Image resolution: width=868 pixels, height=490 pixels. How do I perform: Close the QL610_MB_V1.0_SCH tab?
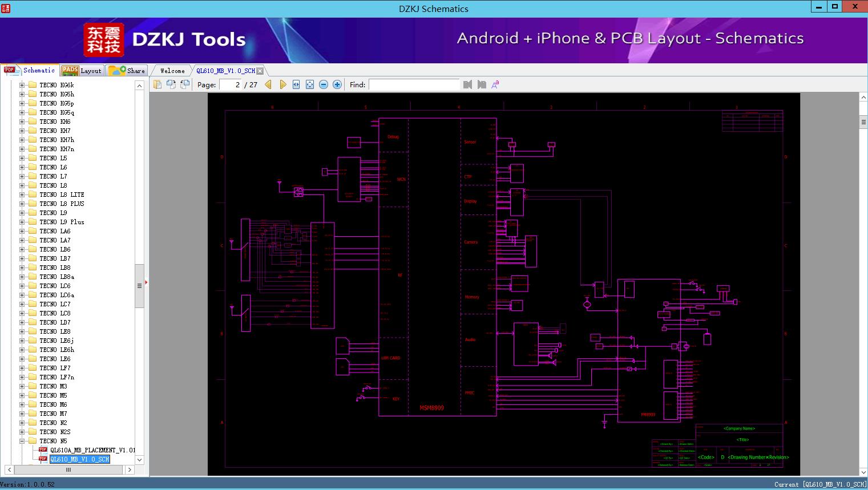pyautogui.click(x=260, y=71)
